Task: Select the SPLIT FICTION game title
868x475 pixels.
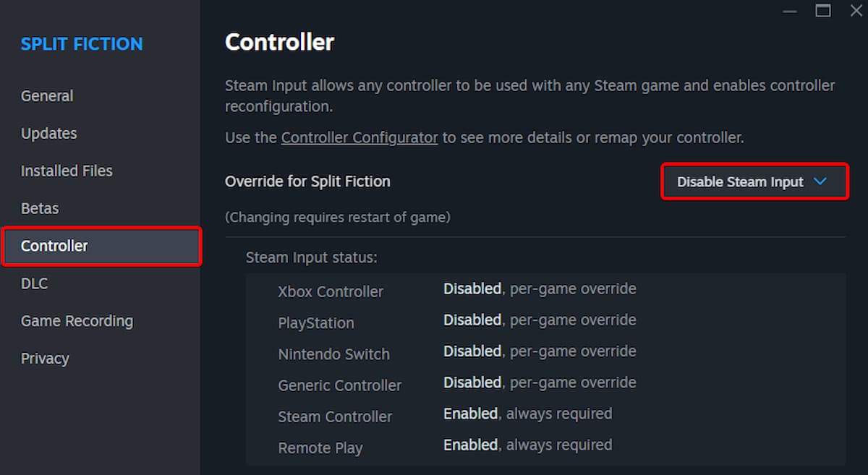Action: [81, 43]
